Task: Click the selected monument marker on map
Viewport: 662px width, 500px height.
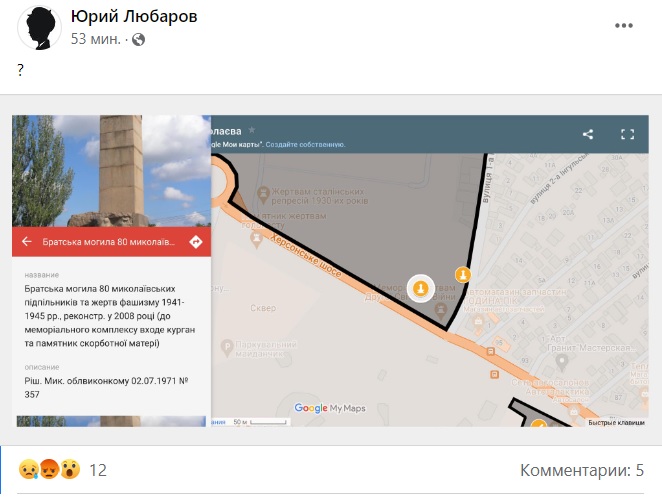Action: [x=421, y=289]
